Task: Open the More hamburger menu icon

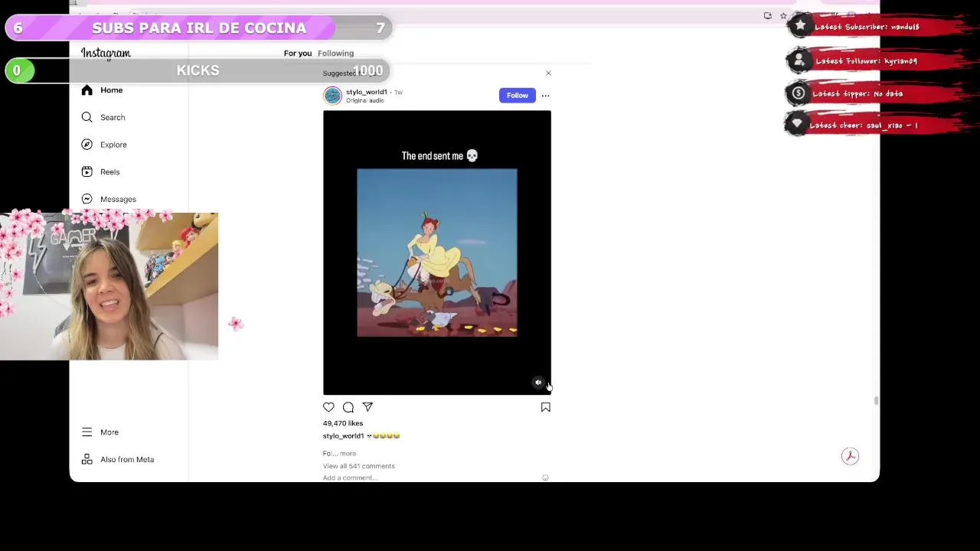Action: pyautogui.click(x=87, y=432)
